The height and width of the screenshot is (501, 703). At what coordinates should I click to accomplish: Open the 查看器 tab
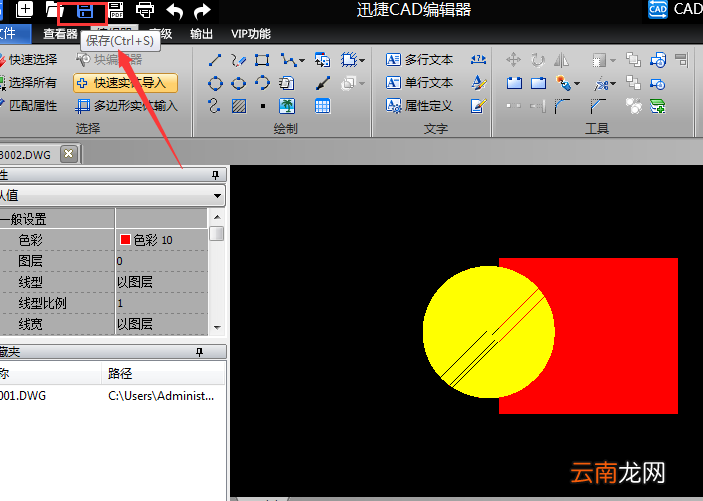60,34
